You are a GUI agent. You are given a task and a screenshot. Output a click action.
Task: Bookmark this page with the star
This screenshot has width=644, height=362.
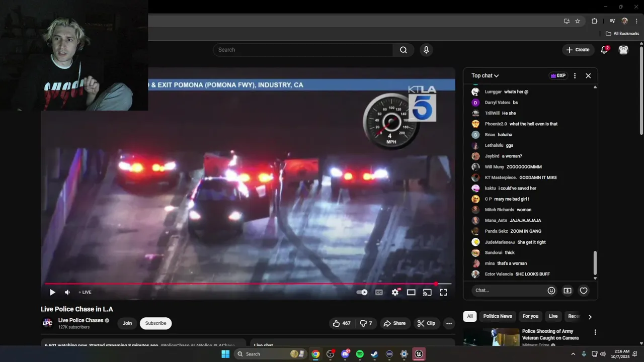click(x=578, y=21)
